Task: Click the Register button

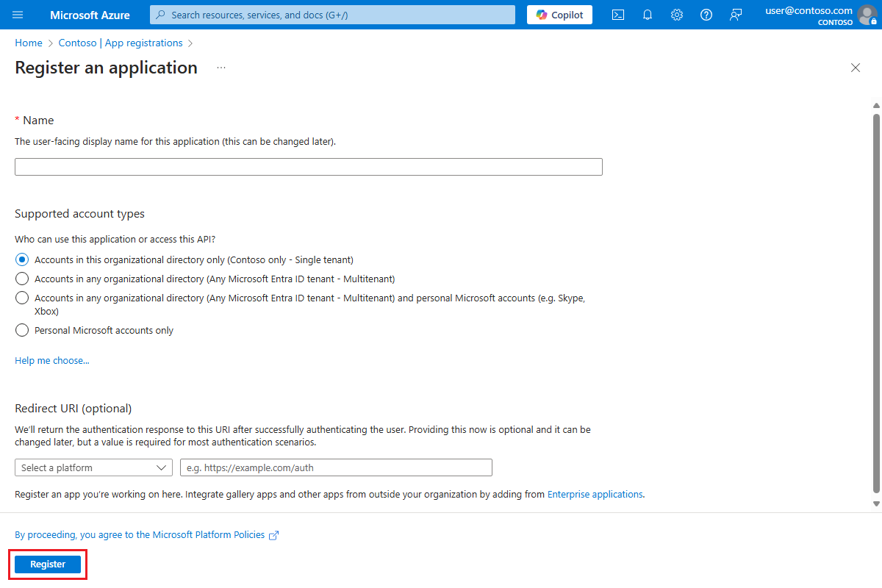Action: pyautogui.click(x=48, y=564)
